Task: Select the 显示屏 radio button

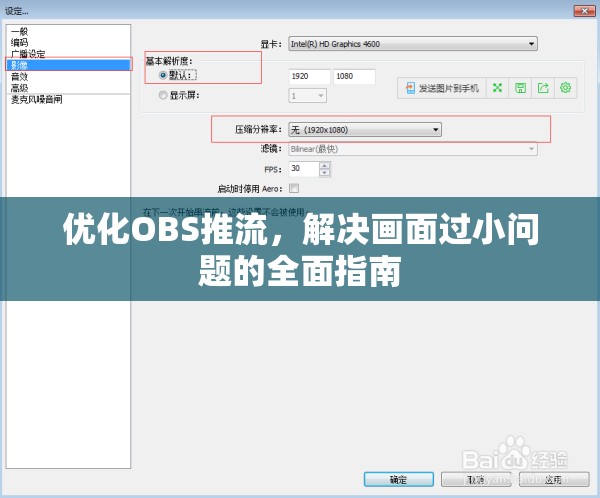Action: tap(163, 95)
